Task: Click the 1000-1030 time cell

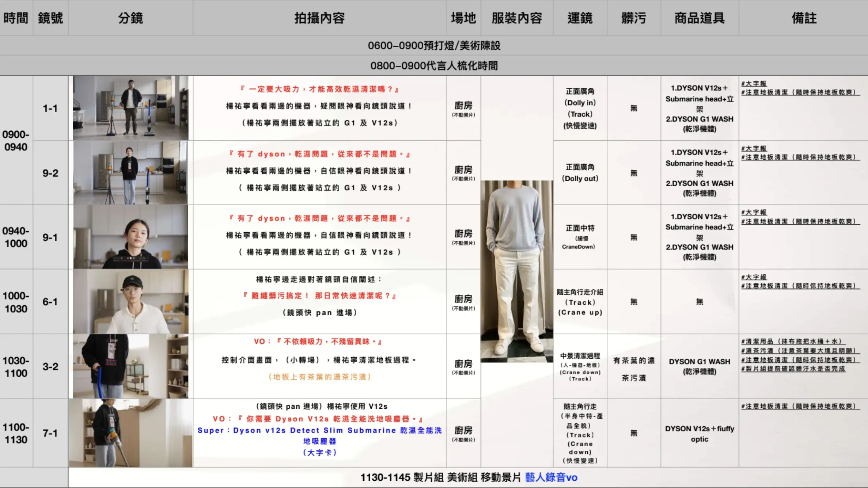Action: [16, 302]
